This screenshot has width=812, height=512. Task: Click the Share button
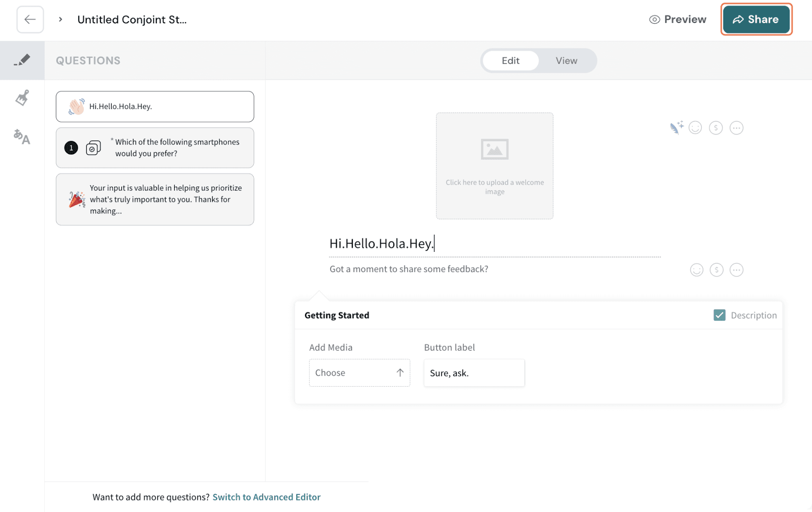(756, 20)
